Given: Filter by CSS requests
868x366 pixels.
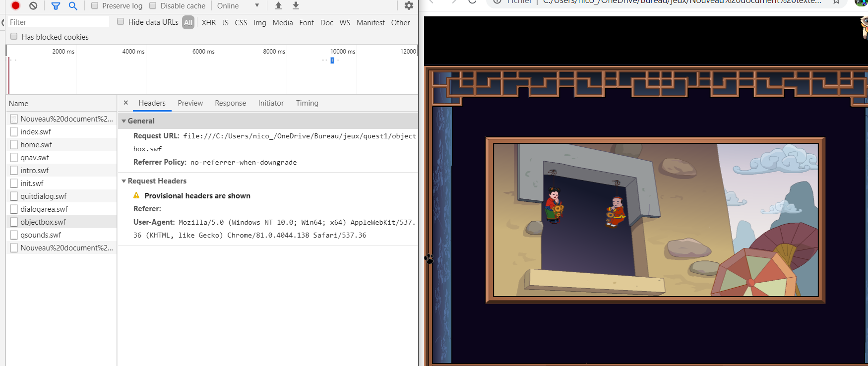Looking at the screenshot, I should (241, 22).
